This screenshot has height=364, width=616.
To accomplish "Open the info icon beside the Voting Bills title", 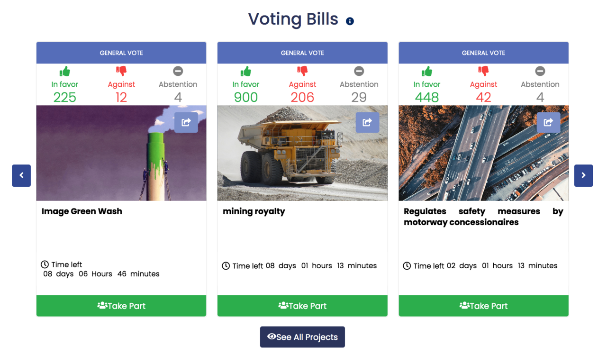I will 350,20.
